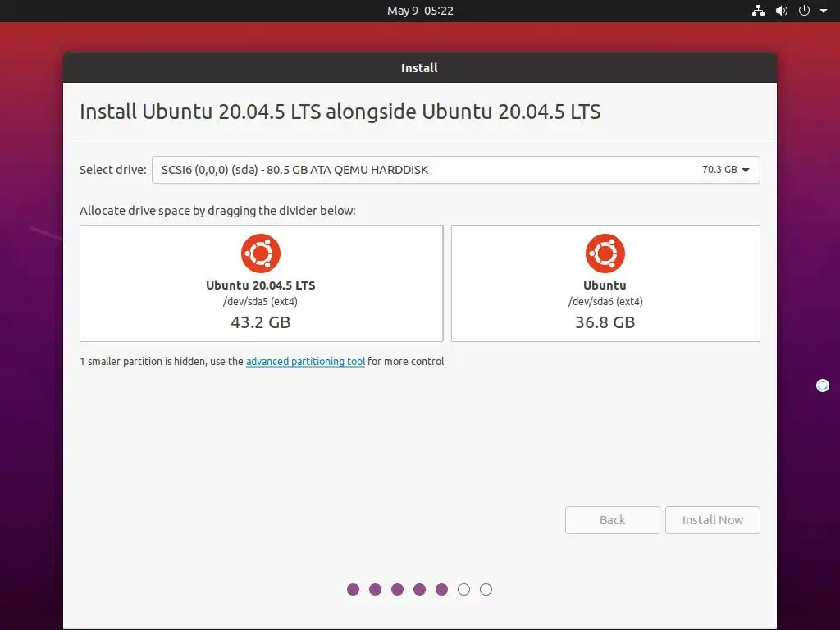Image resolution: width=840 pixels, height=630 pixels.
Task: Open the advanced partitioning tool link
Action: pyautogui.click(x=305, y=362)
